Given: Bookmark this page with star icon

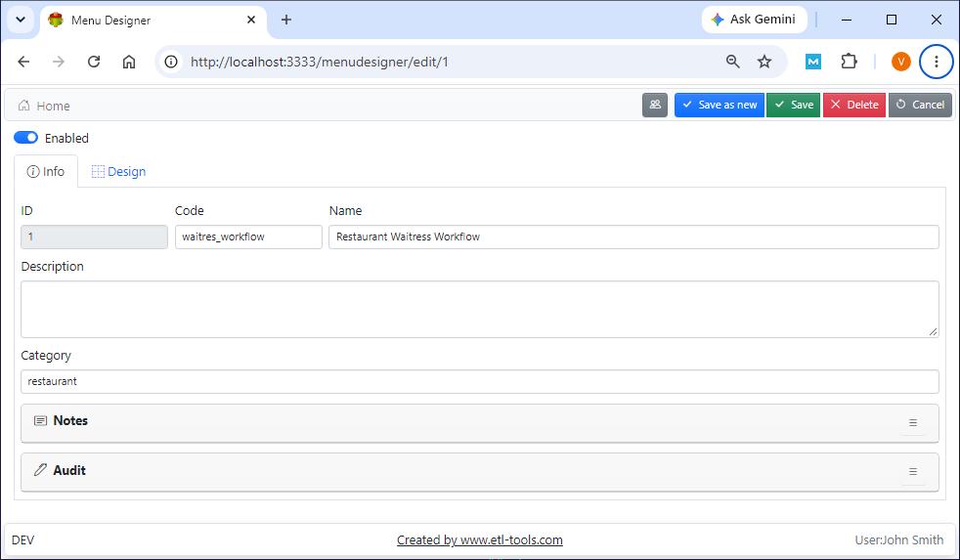Looking at the screenshot, I should click(x=764, y=62).
